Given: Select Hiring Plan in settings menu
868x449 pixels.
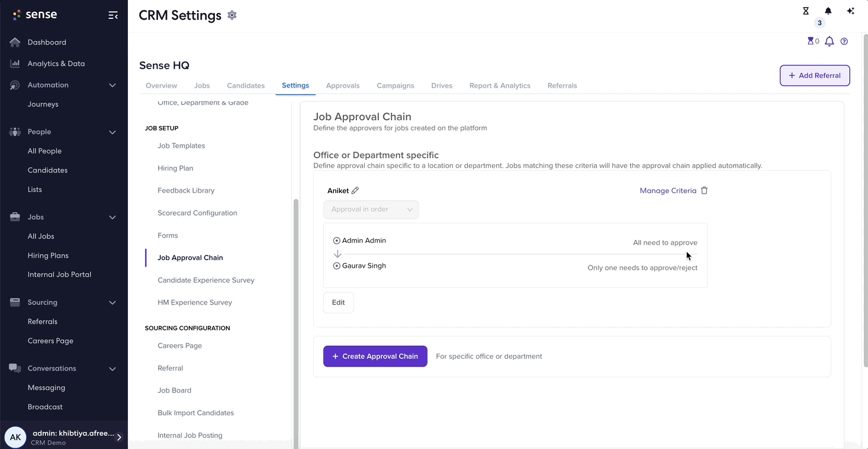Looking at the screenshot, I should coord(175,168).
